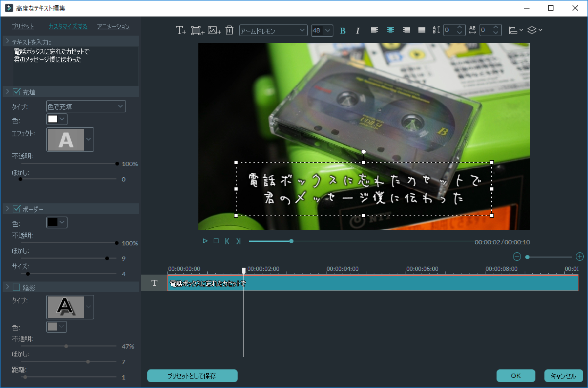
Task: Collapse the テキストを入力 section
Action: click(7, 41)
